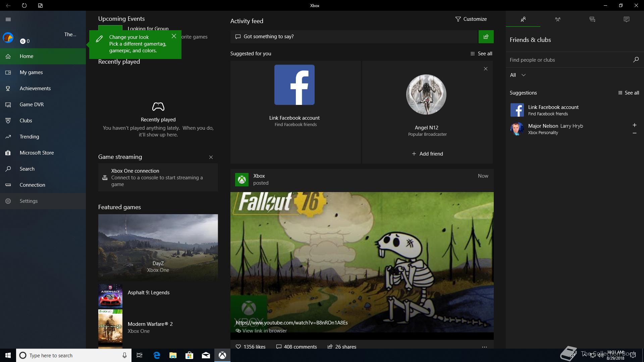The width and height of the screenshot is (644, 362).
Task: Switch to Parties tab icon
Action: pos(558,19)
